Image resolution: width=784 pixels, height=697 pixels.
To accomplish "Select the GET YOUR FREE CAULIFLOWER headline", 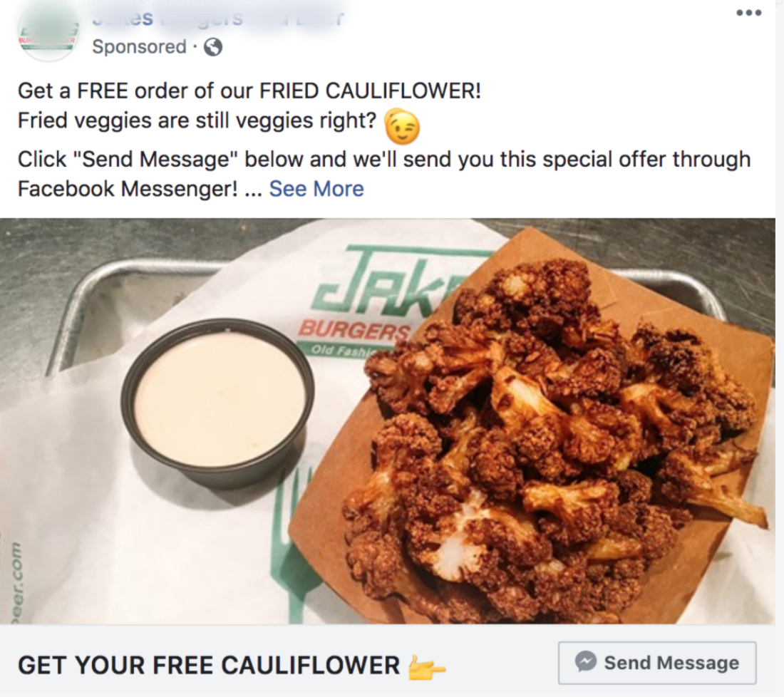I will [x=209, y=665].
